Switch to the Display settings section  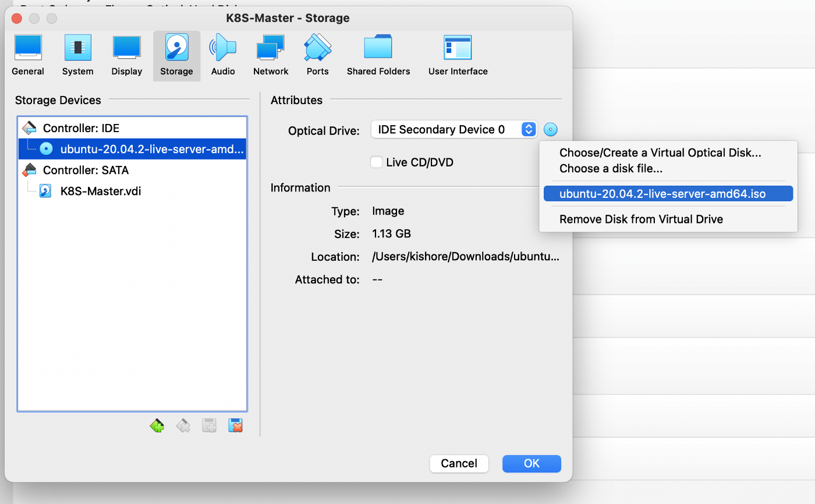point(127,56)
